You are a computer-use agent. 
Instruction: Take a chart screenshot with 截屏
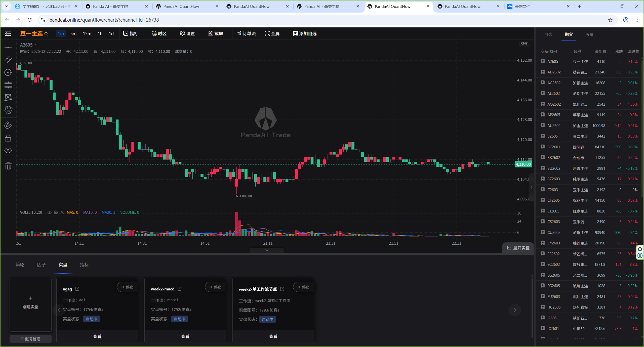(x=216, y=33)
